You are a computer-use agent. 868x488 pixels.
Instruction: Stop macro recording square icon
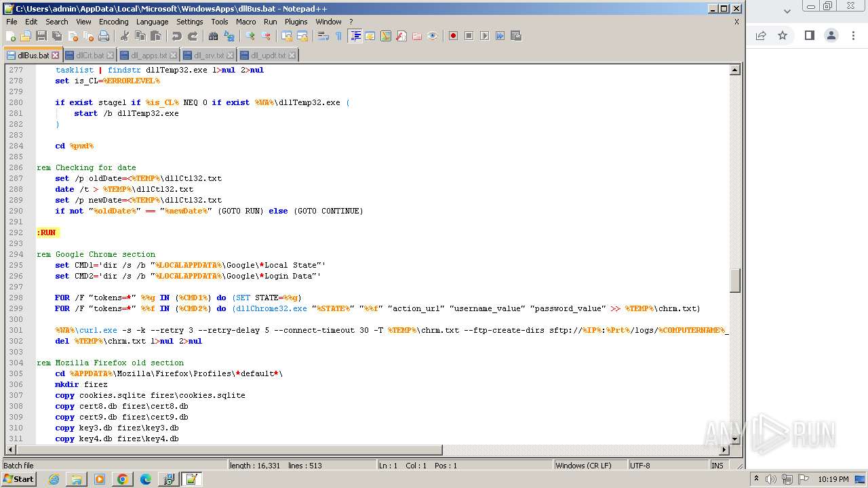469,36
